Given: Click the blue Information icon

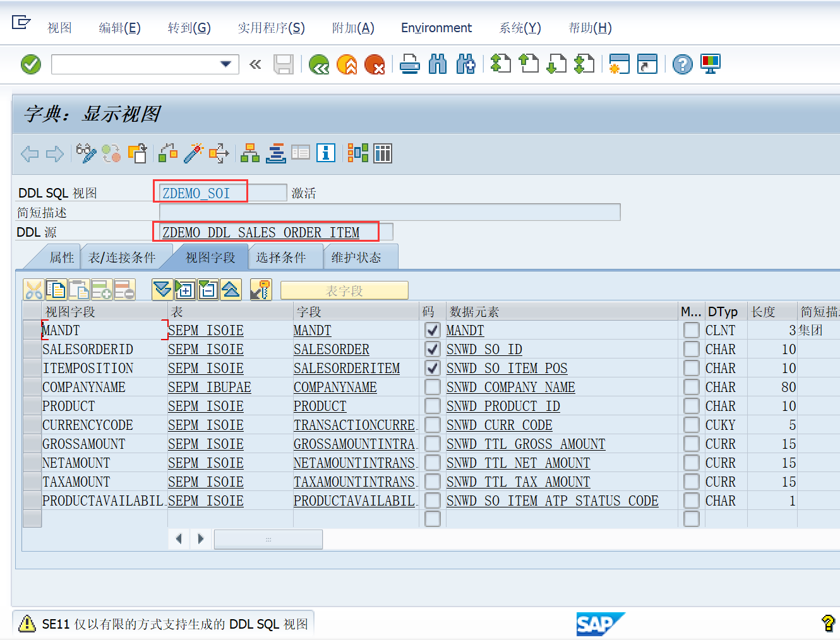Looking at the screenshot, I should coord(326,153).
